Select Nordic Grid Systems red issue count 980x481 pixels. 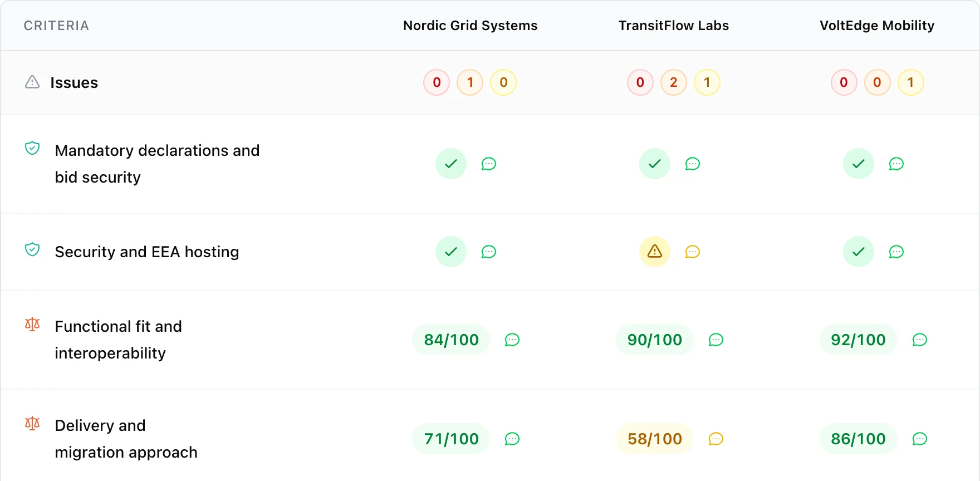point(437,82)
